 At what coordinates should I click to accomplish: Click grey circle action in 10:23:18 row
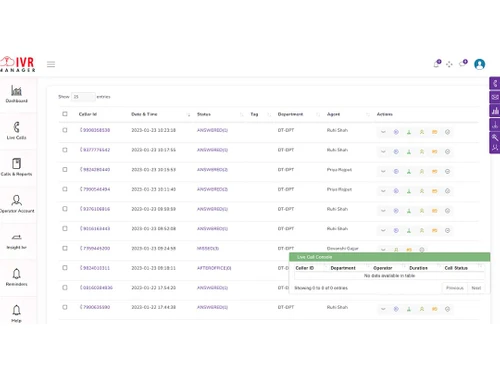(x=447, y=132)
